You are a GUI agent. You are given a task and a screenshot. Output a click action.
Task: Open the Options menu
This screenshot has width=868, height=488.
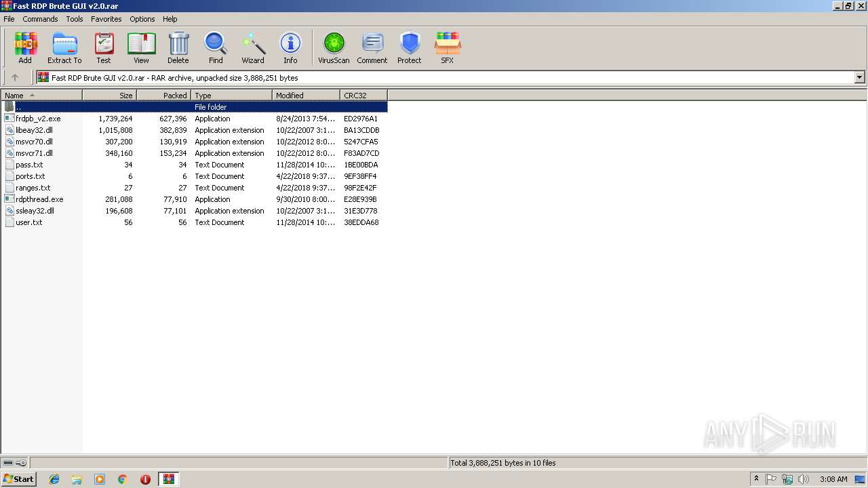pos(142,19)
